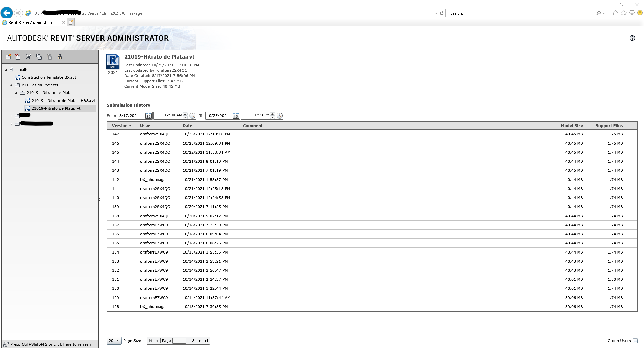The height and width of the screenshot is (349, 644).
Task: Close the Revit Server Administrator tab
Action: tap(64, 22)
